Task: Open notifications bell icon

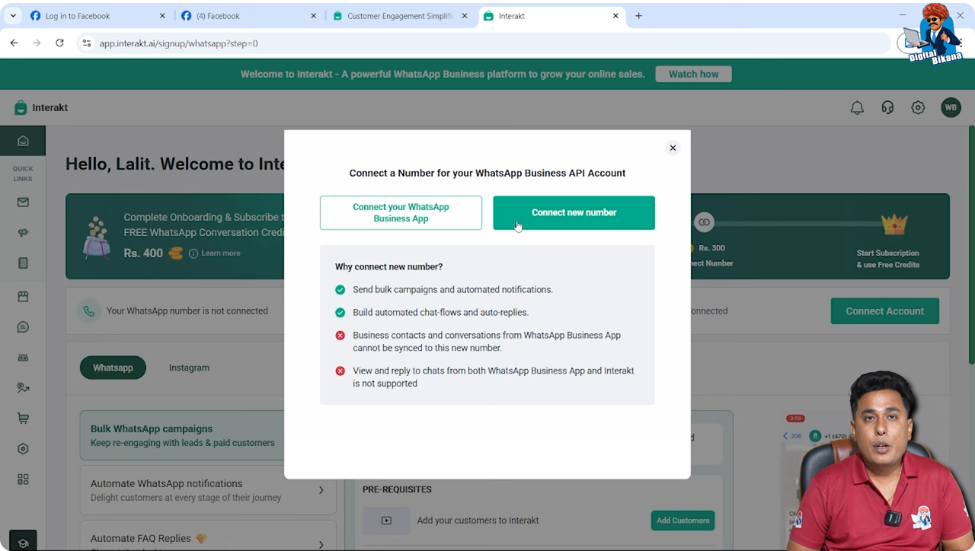Action: 857,108
